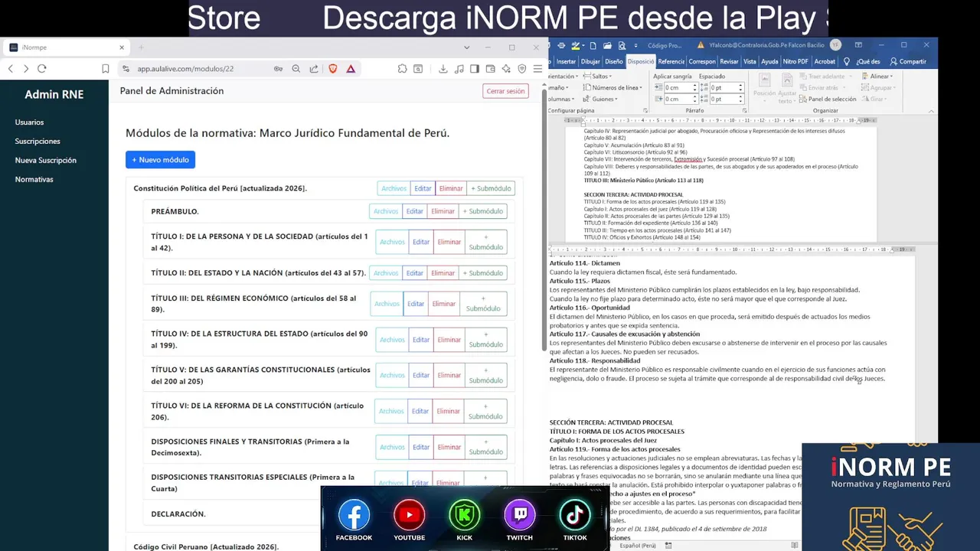The image size is (980, 551).
Task: Open Panel de selección in Word
Action: (x=826, y=99)
